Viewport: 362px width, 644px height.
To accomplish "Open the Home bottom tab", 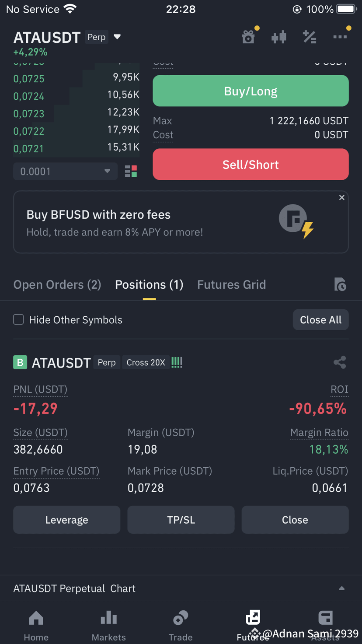I will (36, 626).
